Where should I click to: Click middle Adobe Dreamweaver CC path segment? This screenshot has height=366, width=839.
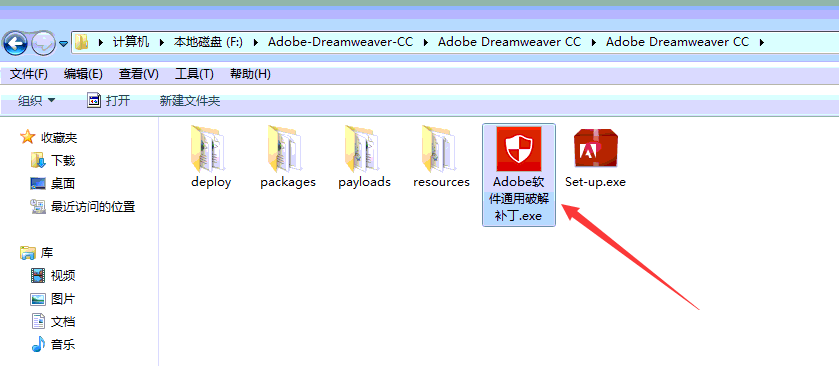click(509, 42)
